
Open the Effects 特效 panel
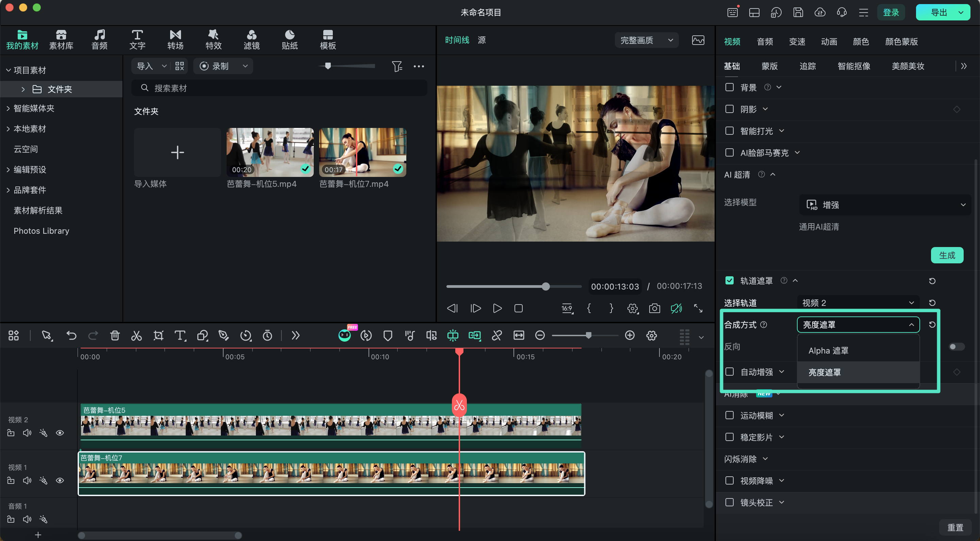(x=213, y=39)
